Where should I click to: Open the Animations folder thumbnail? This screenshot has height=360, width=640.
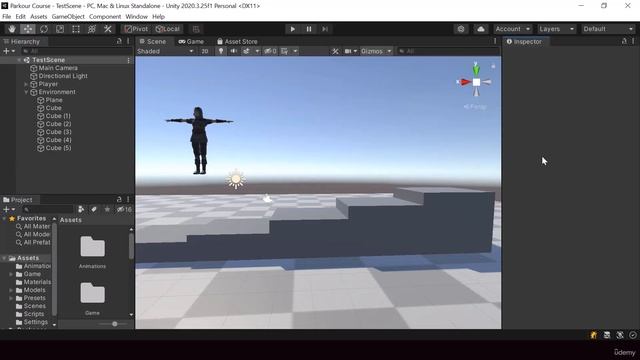93,247
